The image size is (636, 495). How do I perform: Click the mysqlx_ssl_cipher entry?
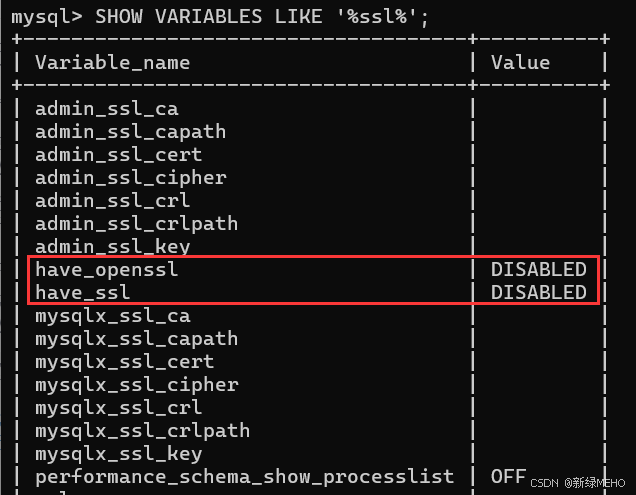click(x=136, y=385)
